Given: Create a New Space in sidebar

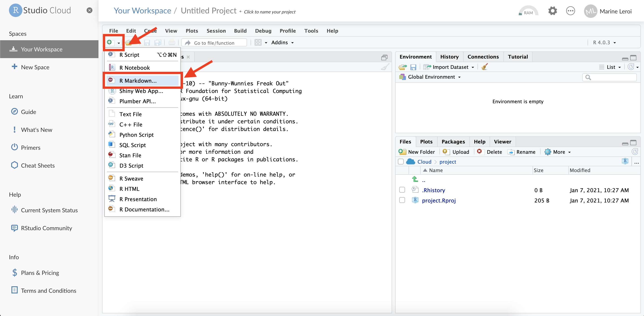Looking at the screenshot, I should point(35,67).
